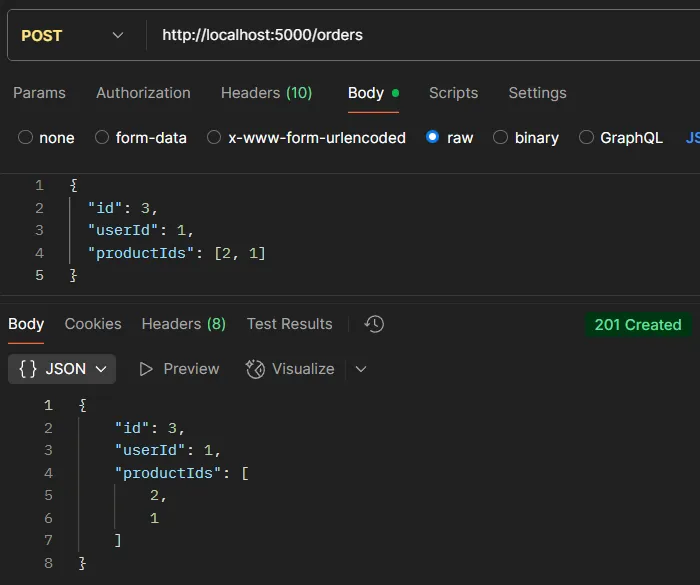This screenshot has height=585, width=700.
Task: Click the "id": 3 line in request body
Action: [123, 208]
